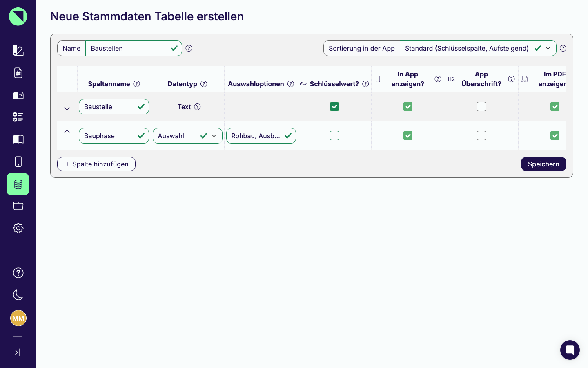The width and height of the screenshot is (588, 368).
Task: Enable App Überschrift for Baustelle row
Action: [x=481, y=107]
